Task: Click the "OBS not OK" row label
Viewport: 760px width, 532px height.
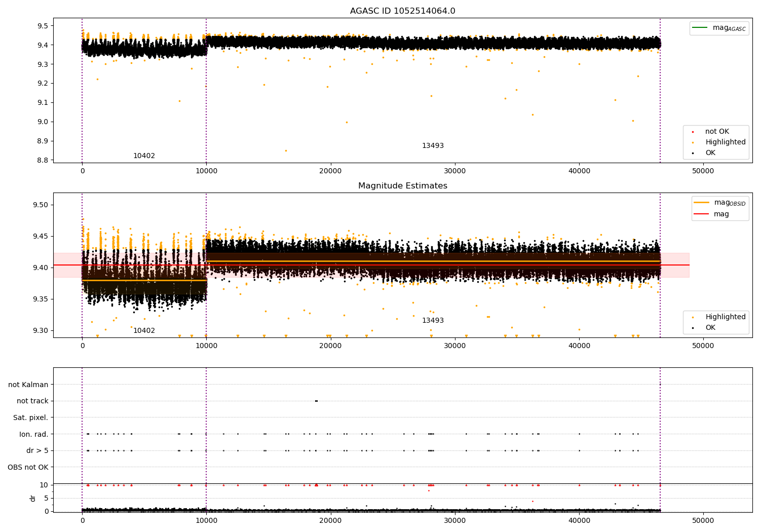Action: tap(28, 467)
